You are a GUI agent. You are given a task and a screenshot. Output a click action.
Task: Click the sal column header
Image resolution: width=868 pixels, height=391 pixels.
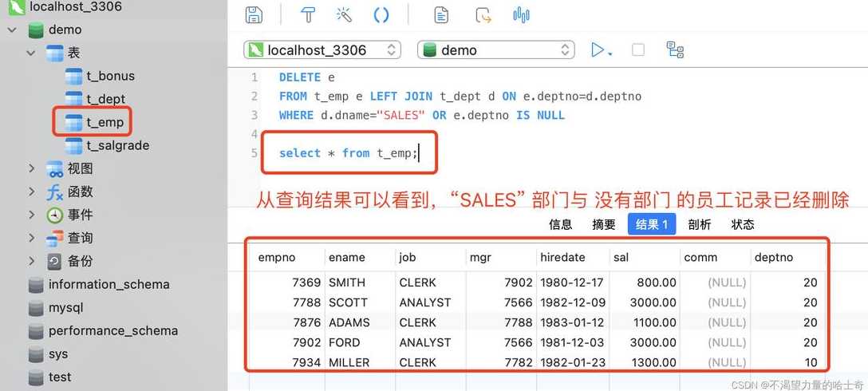tap(645, 257)
